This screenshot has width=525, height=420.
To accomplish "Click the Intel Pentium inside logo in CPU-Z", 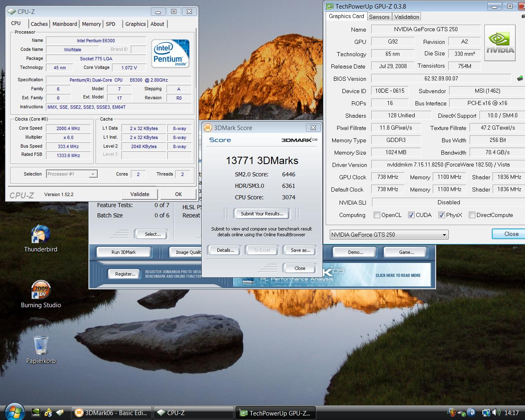I will pos(170,53).
